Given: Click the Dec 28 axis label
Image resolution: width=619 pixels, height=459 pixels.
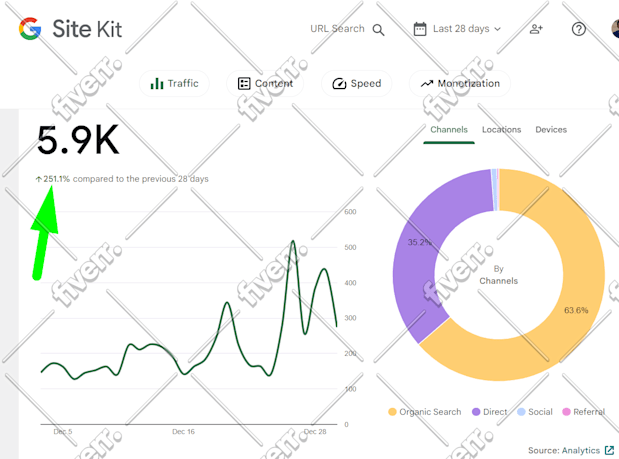Looking at the screenshot, I should point(315,431).
